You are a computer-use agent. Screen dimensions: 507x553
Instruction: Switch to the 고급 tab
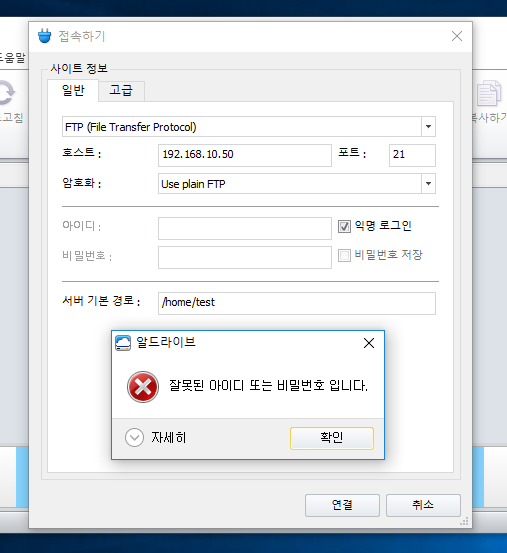tap(121, 90)
